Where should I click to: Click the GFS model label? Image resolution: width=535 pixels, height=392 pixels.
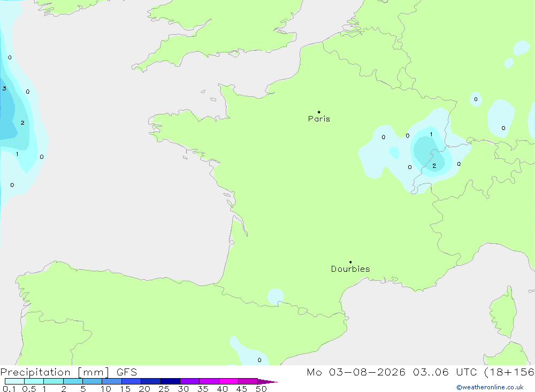click(x=127, y=372)
